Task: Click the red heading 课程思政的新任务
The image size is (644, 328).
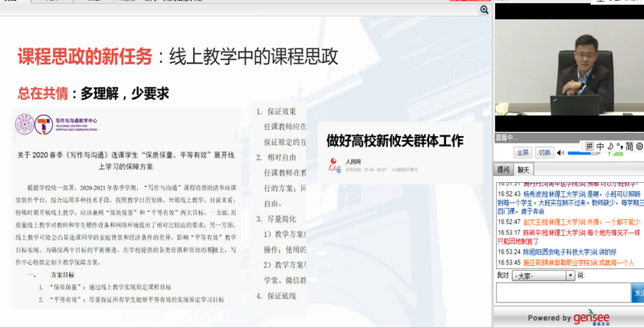Action: tap(85, 56)
